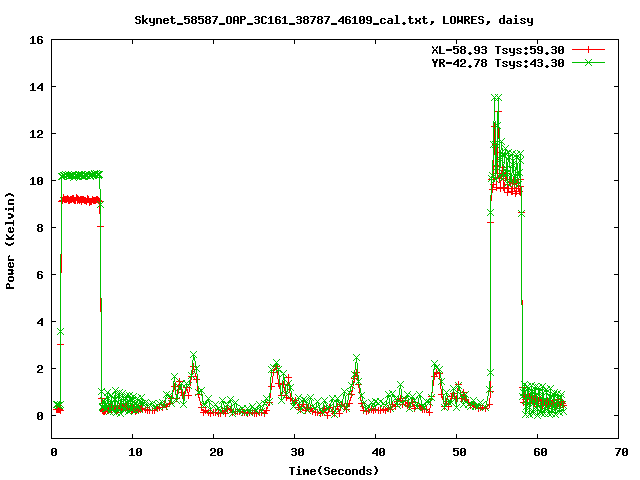Click the x-axis tick label 50
This screenshot has width=640, height=480.
coord(460,452)
